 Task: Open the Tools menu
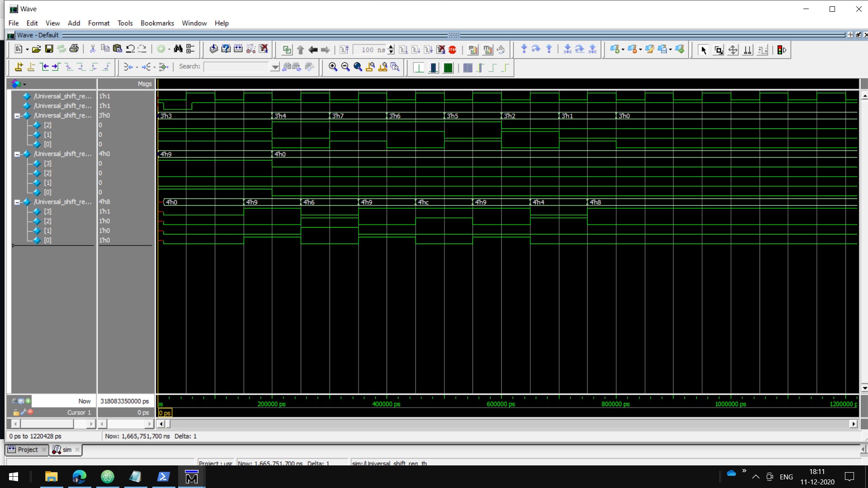125,23
